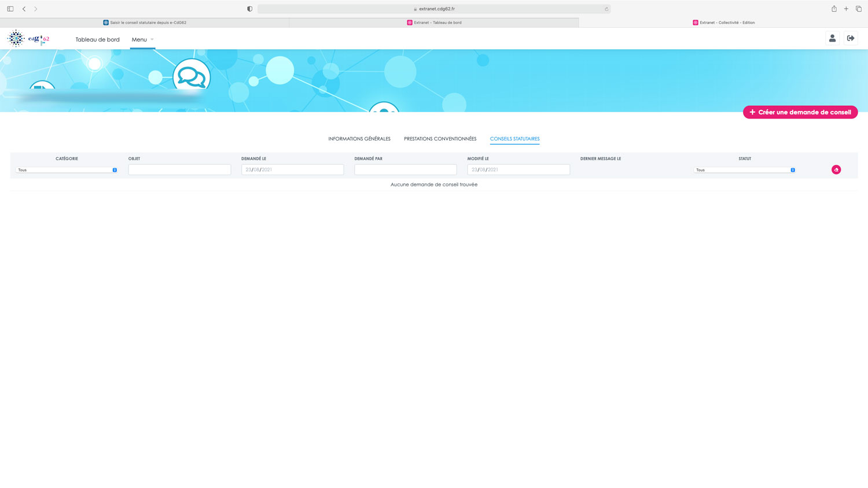Reset filters with the pink eraser icon
868x488 pixels.
coord(836,169)
